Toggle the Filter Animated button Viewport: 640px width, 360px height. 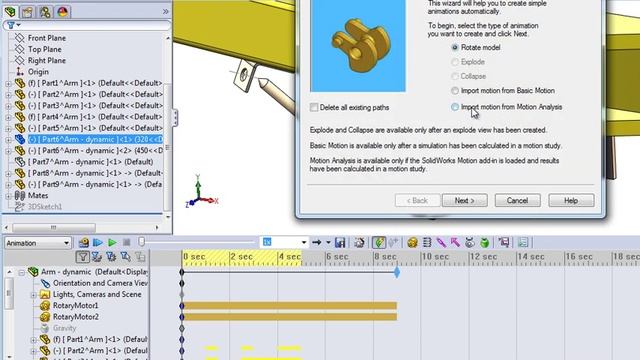pyautogui.click(x=97, y=257)
